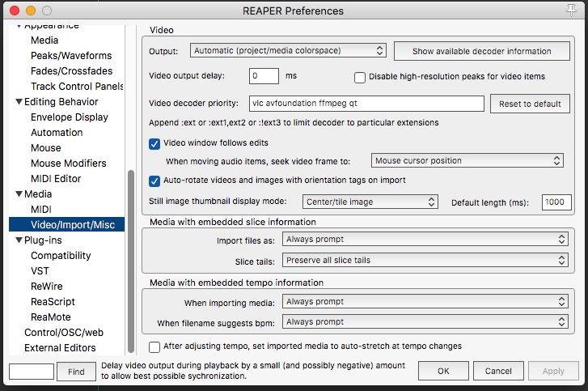Open the seek video frame dropdown
Screen dimensions: 588x391
pyautogui.click(x=467, y=160)
